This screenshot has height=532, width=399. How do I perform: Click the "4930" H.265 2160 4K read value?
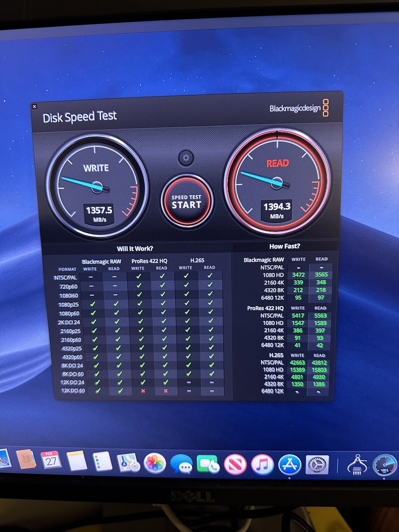tap(319, 377)
